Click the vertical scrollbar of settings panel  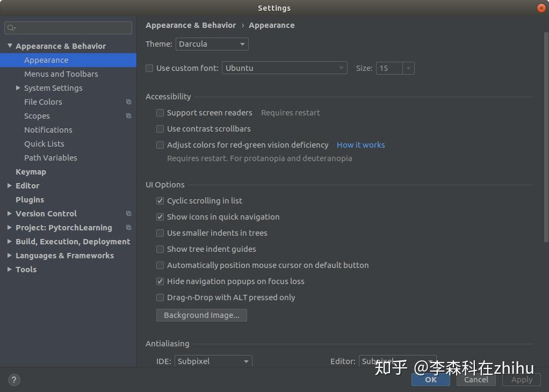(x=546, y=136)
